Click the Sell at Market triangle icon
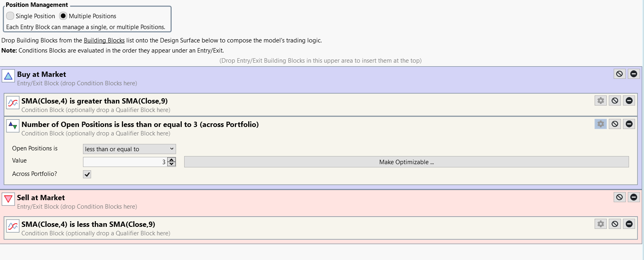This screenshot has height=260, width=644. (8, 199)
